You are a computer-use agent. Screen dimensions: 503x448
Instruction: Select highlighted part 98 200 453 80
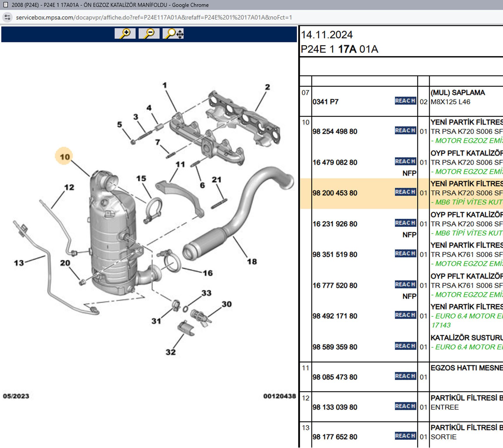[x=335, y=193]
